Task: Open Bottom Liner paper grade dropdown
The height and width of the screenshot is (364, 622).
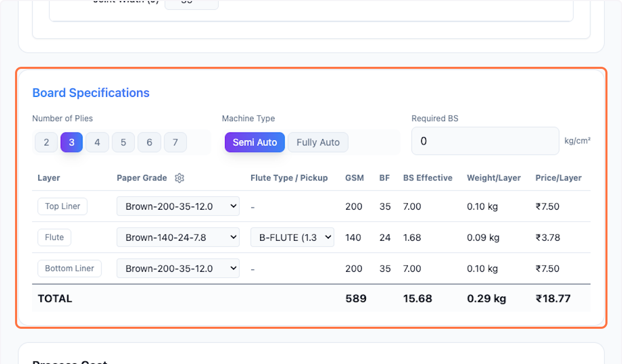Action: click(x=178, y=269)
